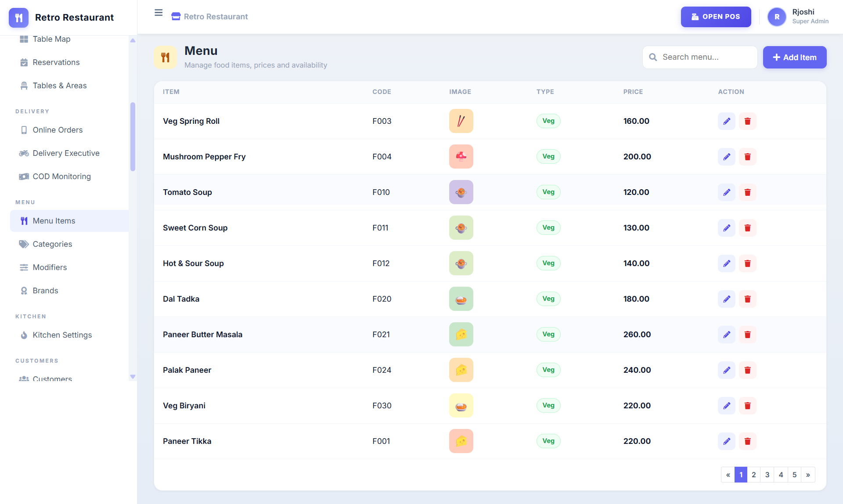Edit the Tomato Soup item

click(x=727, y=192)
